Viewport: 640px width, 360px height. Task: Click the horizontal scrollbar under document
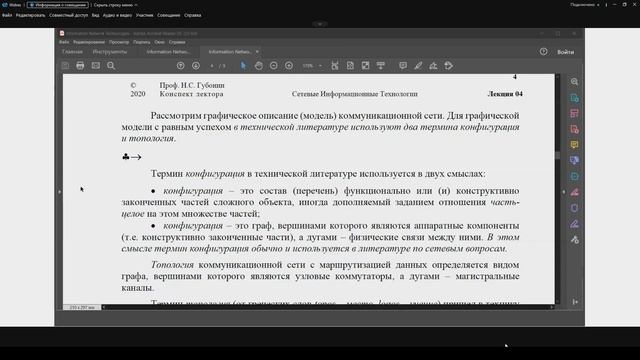coord(328,307)
